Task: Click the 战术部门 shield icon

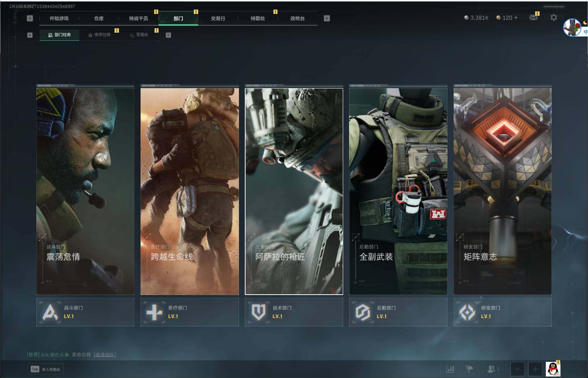Action: 258,313
